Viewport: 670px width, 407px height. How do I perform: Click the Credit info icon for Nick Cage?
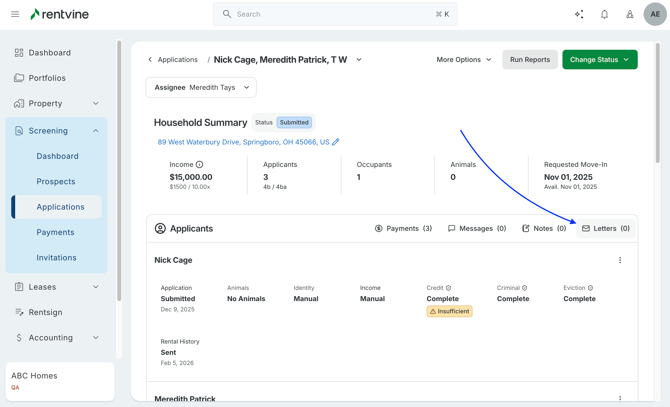point(448,288)
